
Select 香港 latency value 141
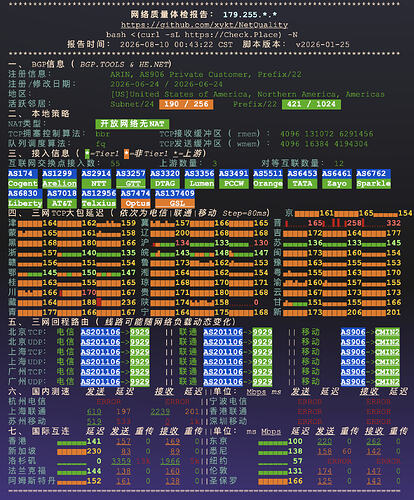click(94, 441)
